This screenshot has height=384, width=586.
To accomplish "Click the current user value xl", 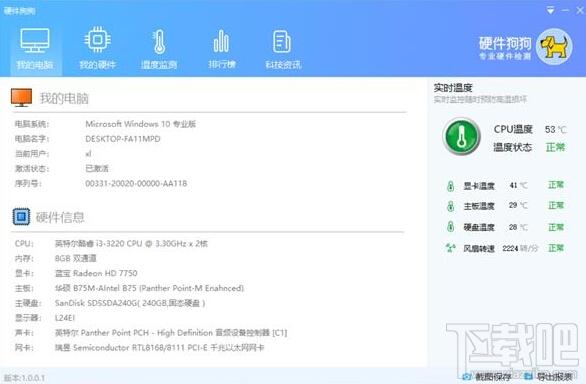I will pos(88,154).
